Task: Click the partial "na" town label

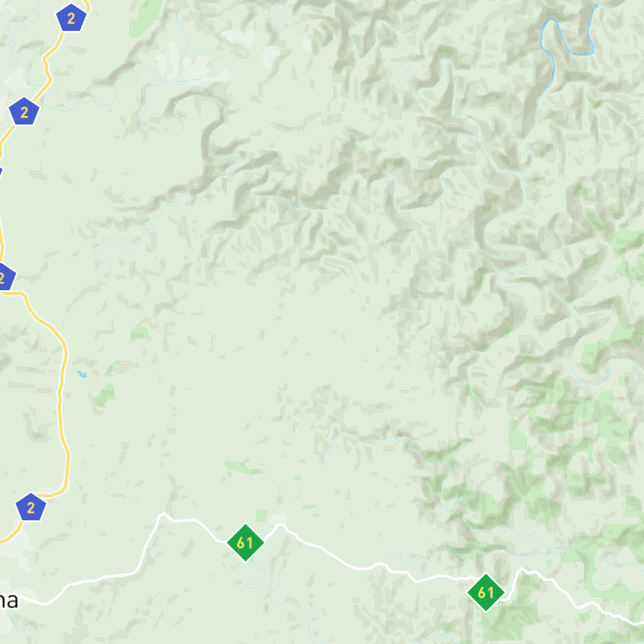Action: [x=9, y=600]
